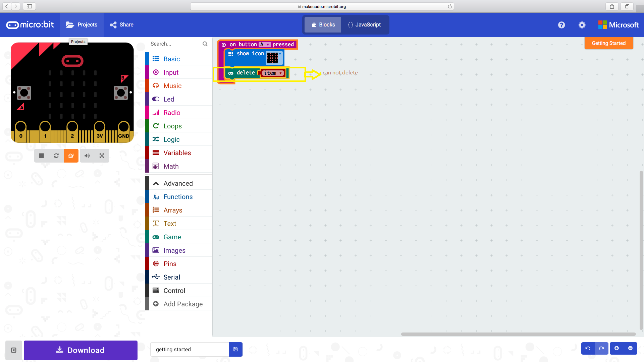Launch simulator in fullscreen

pyautogui.click(x=102, y=156)
